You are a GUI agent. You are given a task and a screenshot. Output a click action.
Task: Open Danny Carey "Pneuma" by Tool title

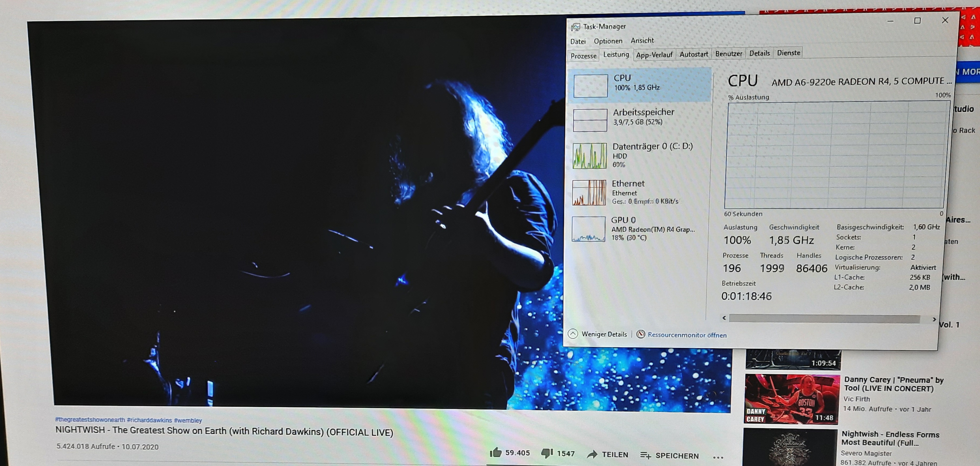pos(894,384)
